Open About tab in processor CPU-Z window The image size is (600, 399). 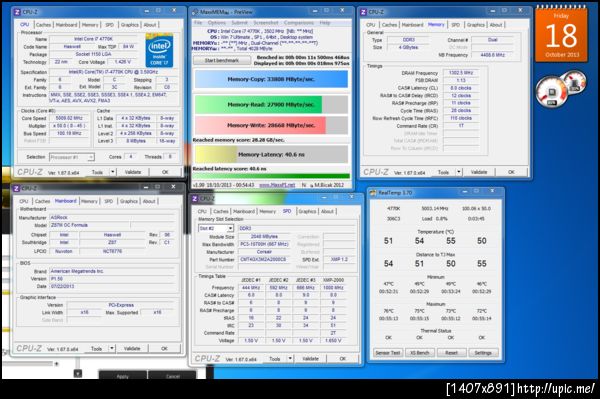[150, 25]
